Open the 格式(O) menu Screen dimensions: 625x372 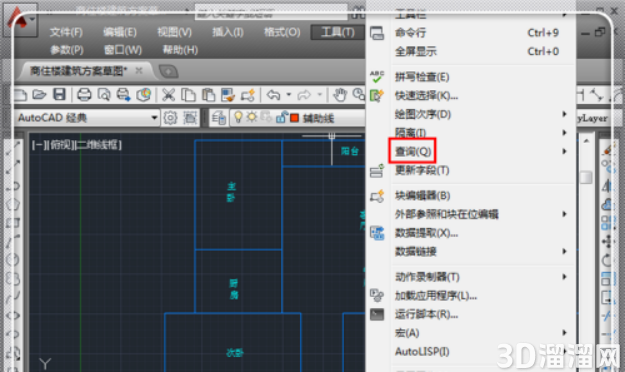pos(282,32)
